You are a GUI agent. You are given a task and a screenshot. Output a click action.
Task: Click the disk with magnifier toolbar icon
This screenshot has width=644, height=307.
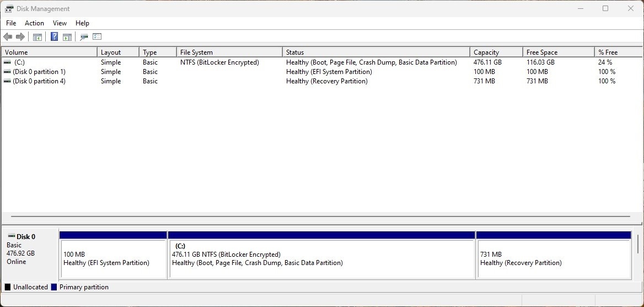84,37
